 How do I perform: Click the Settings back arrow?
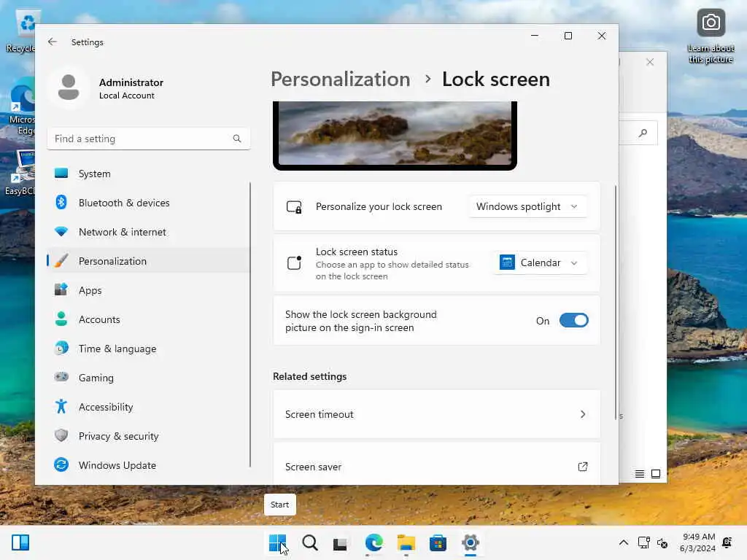[x=53, y=42]
